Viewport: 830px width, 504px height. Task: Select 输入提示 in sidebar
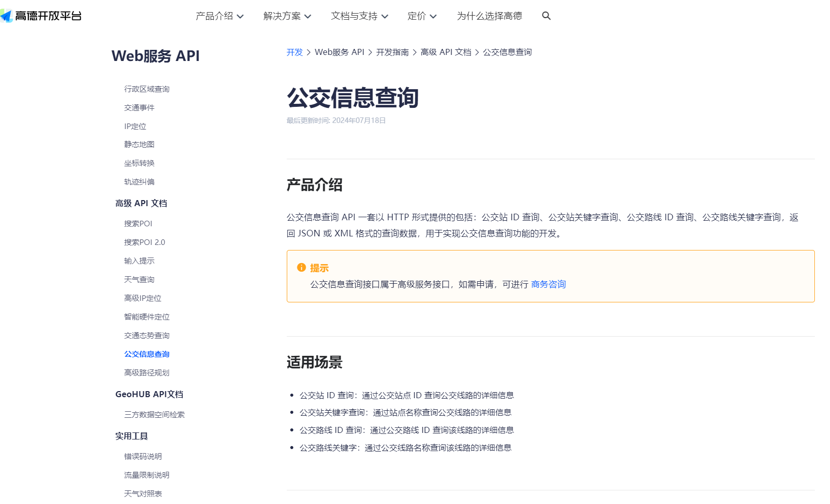tap(140, 261)
